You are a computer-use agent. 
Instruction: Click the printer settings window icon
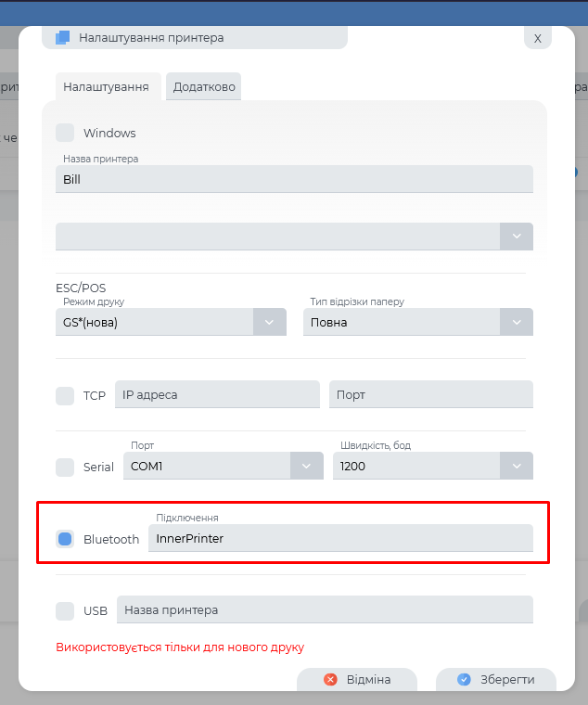[x=62, y=38]
